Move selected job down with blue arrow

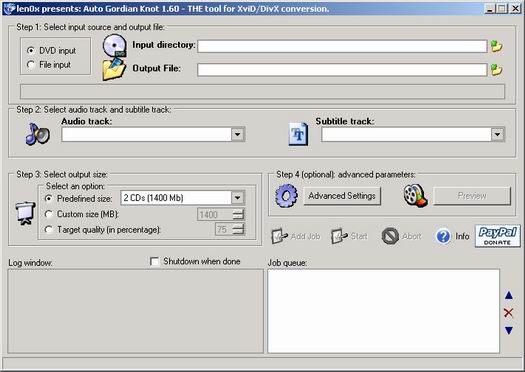tap(509, 330)
